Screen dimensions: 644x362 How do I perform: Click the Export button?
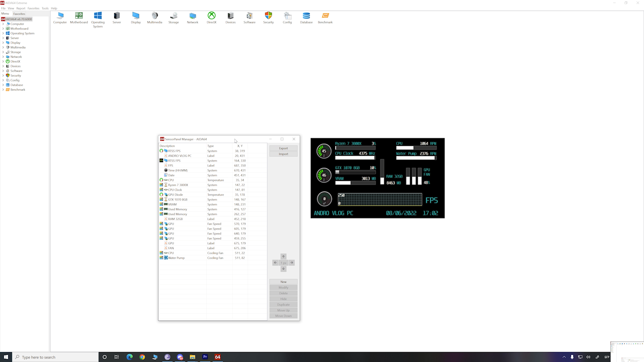point(283,148)
